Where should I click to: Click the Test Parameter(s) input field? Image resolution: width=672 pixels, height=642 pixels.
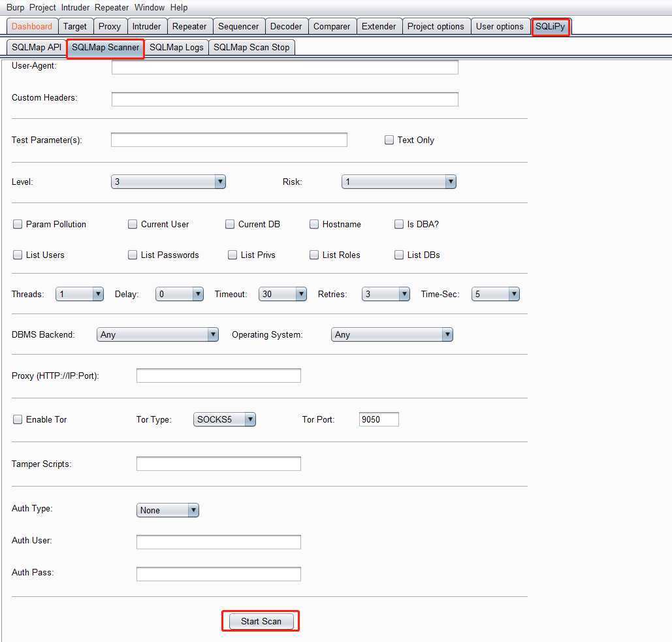pos(229,140)
